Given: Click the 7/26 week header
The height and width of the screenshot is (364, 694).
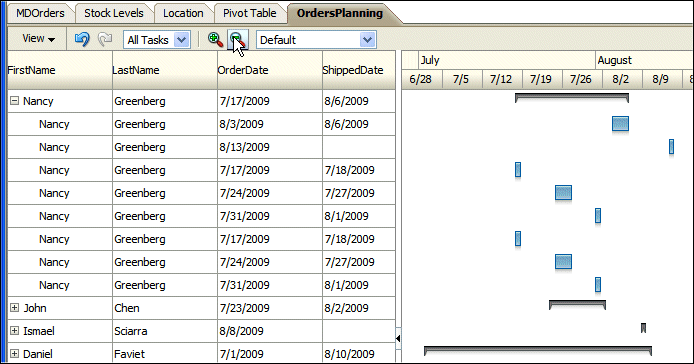Looking at the screenshot, I should [x=582, y=79].
